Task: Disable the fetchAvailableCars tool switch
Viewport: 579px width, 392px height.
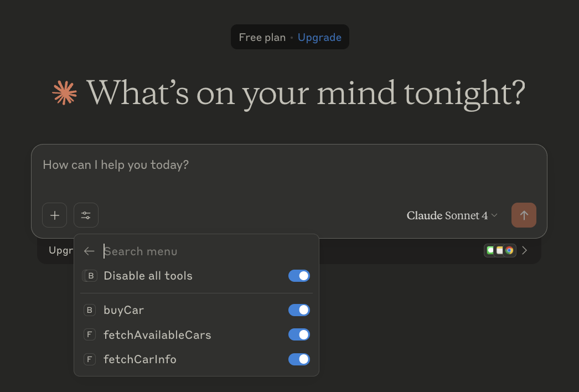Action: click(x=299, y=335)
